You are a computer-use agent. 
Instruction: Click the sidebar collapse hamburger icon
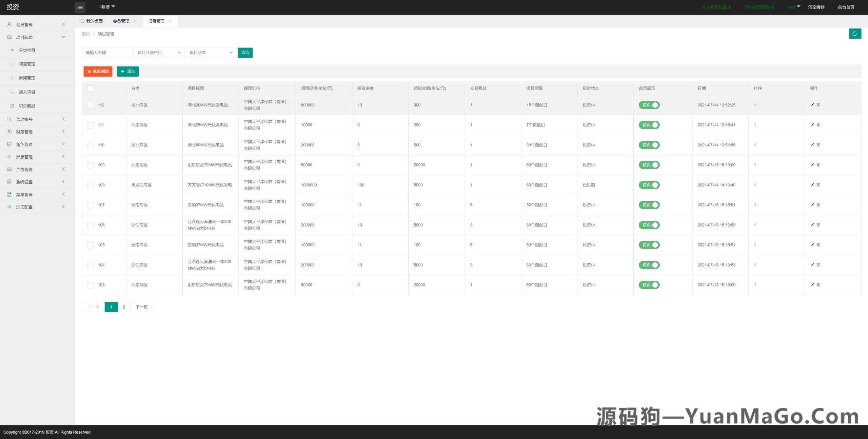pos(80,7)
